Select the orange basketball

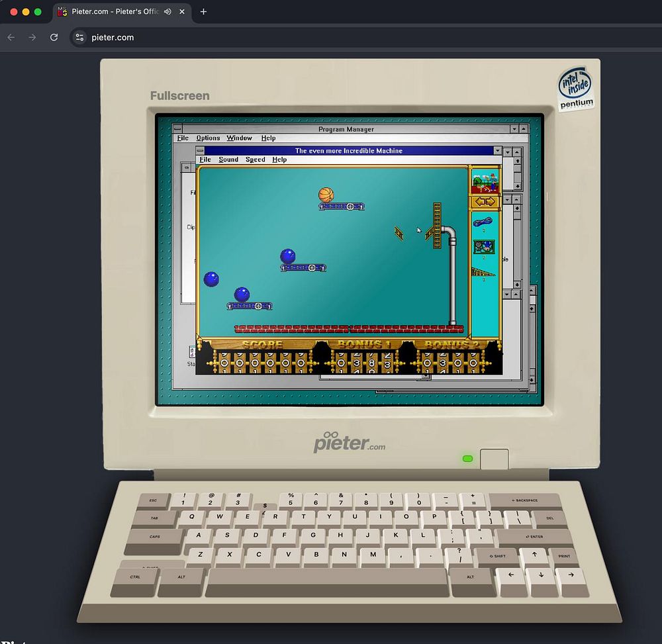326,195
